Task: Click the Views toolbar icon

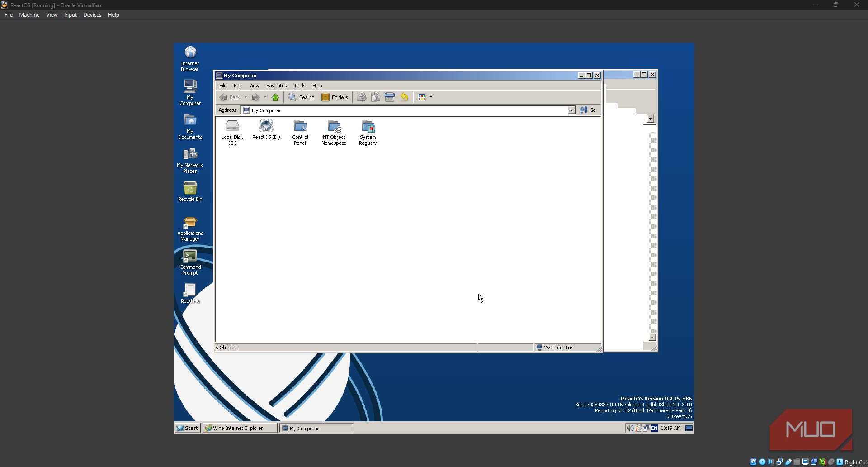Action: pos(422,97)
